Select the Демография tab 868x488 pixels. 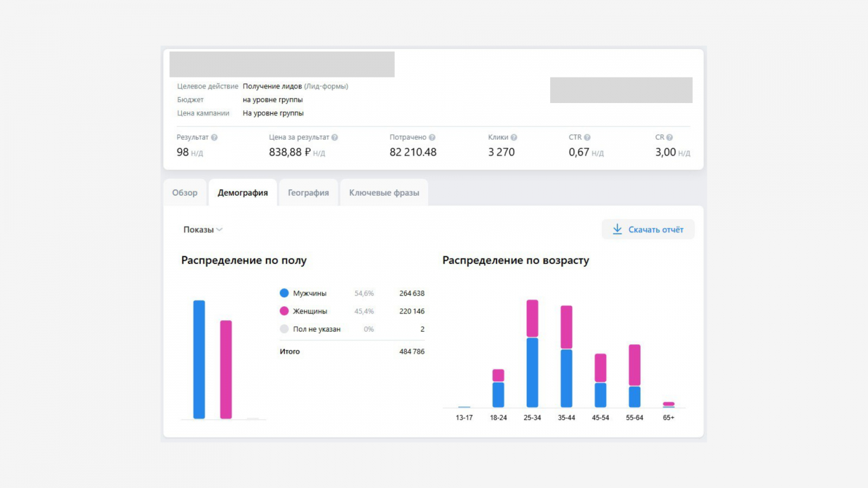click(242, 193)
